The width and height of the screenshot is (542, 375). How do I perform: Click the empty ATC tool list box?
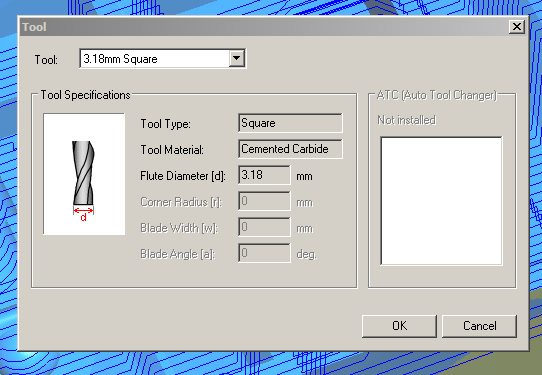441,201
